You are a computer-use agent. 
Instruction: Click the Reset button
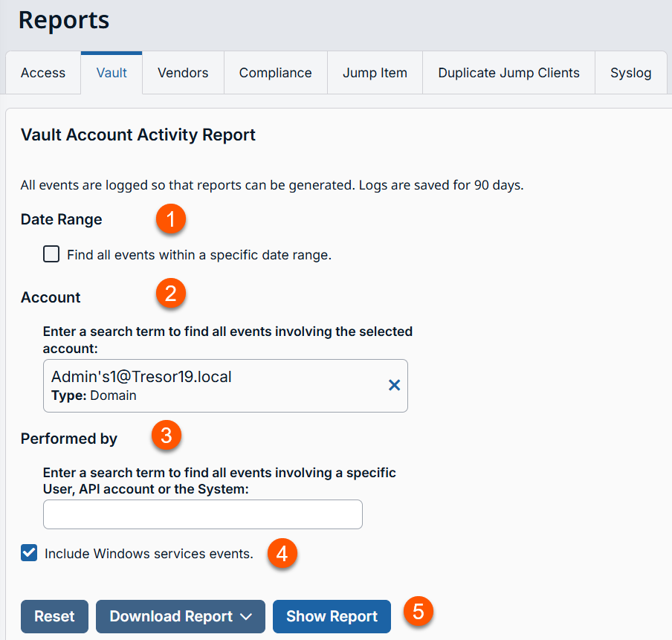click(x=54, y=616)
